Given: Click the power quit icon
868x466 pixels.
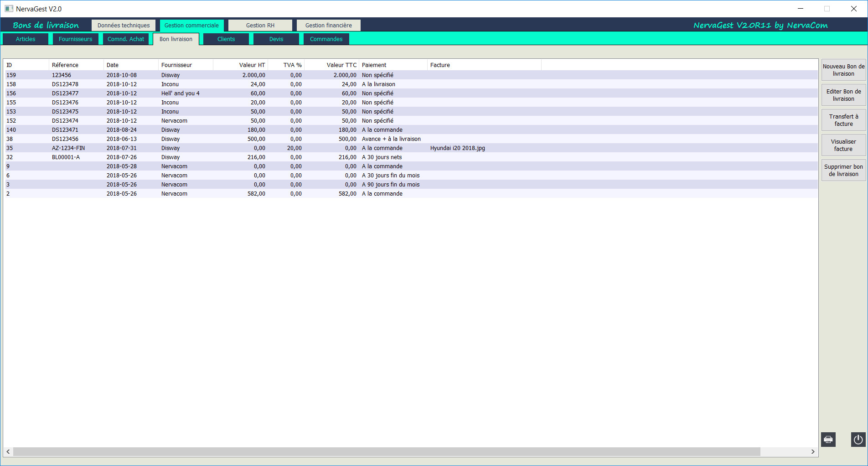Looking at the screenshot, I should 858,440.
